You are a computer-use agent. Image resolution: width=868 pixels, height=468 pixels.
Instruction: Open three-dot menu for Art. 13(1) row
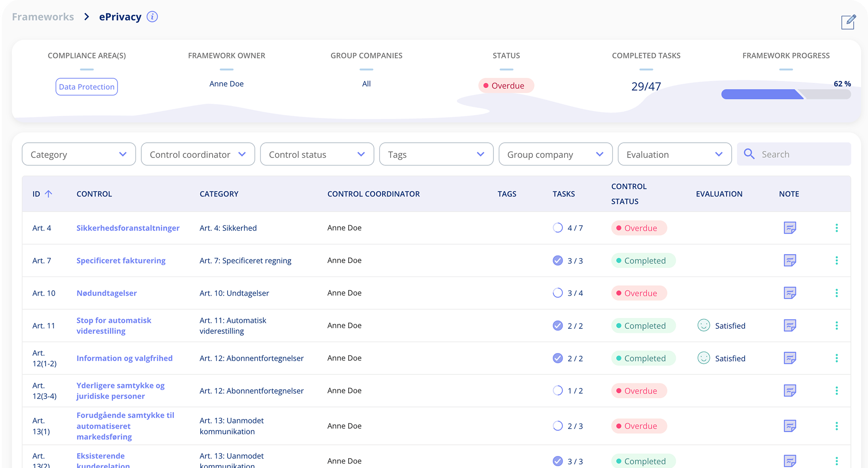837,426
